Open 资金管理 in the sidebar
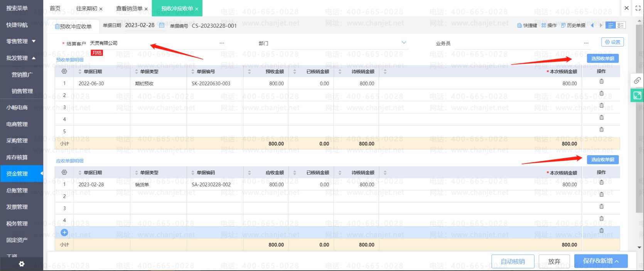The image size is (644, 271). [x=17, y=174]
